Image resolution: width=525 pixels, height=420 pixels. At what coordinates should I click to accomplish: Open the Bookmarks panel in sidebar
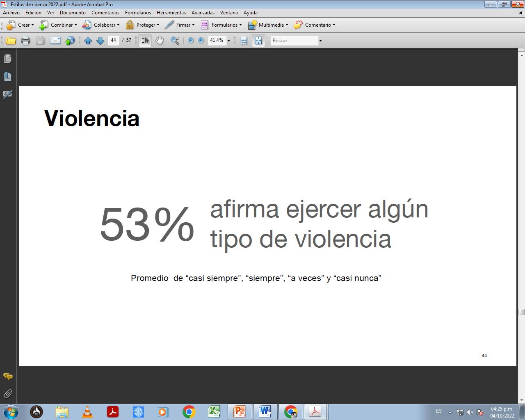point(8,77)
